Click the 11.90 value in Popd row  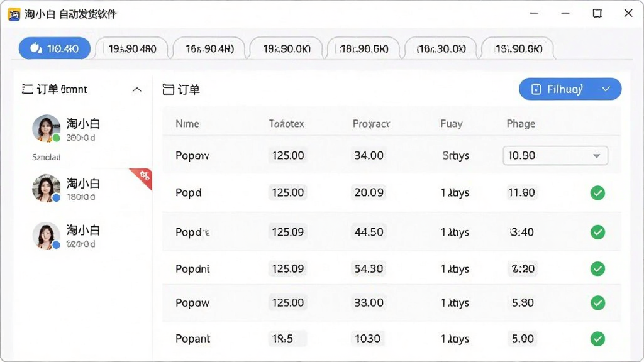coord(521,192)
